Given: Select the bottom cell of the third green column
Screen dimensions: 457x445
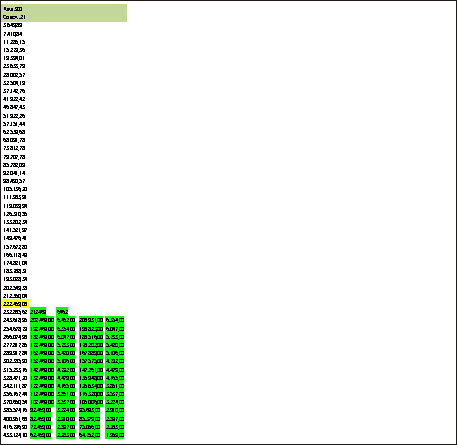Looking at the screenshot, I should click(x=89, y=435).
